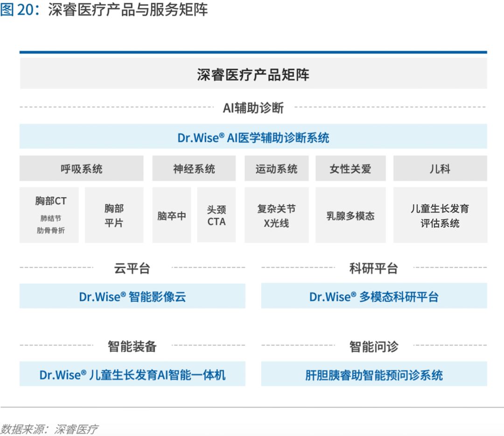Click the 肝胆胰睿助智能预问诊系统 bar
The width and height of the screenshot is (504, 436).
click(x=374, y=374)
